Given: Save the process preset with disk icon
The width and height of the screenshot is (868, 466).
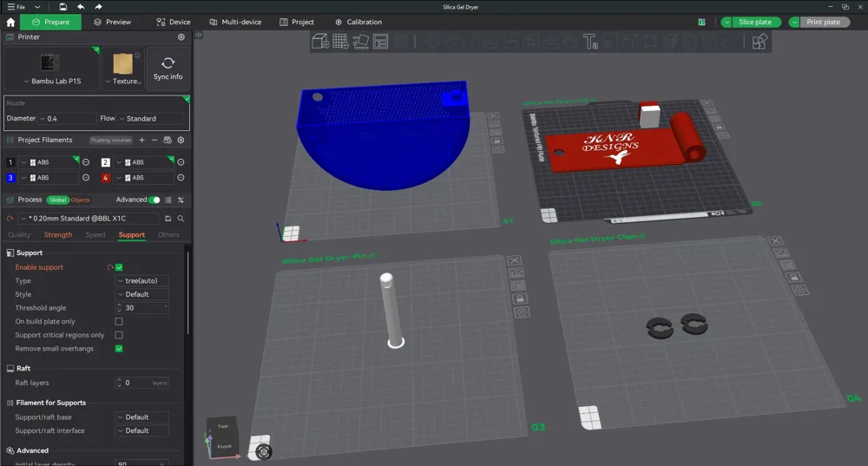Looking at the screenshot, I should (168, 219).
